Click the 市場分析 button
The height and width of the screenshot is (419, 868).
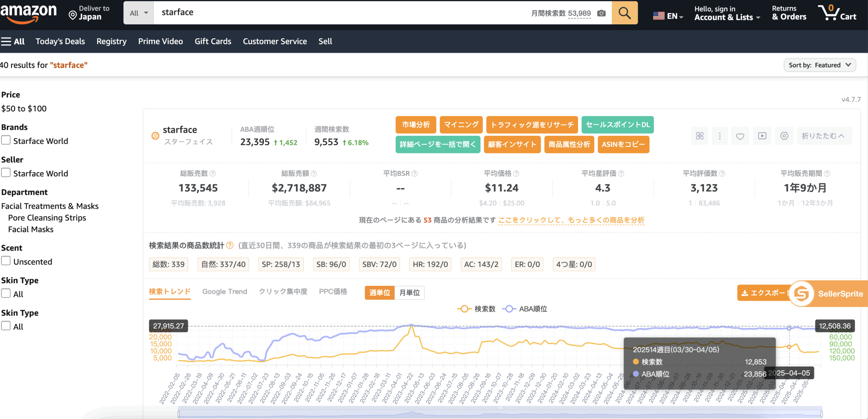416,125
